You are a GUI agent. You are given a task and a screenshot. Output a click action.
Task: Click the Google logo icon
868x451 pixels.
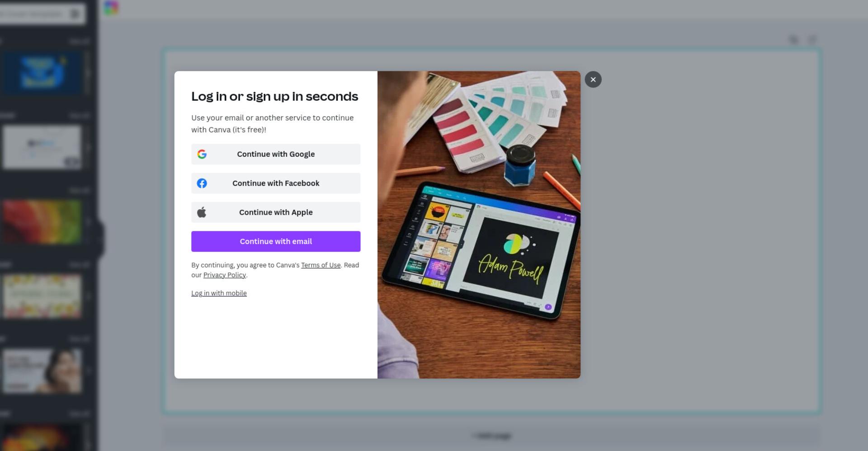pos(202,154)
